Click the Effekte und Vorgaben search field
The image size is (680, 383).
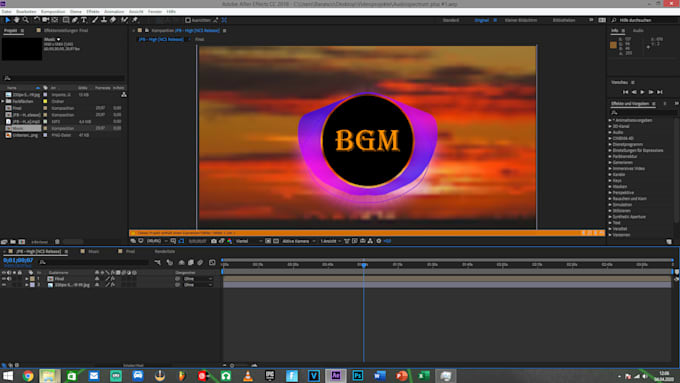tap(644, 112)
